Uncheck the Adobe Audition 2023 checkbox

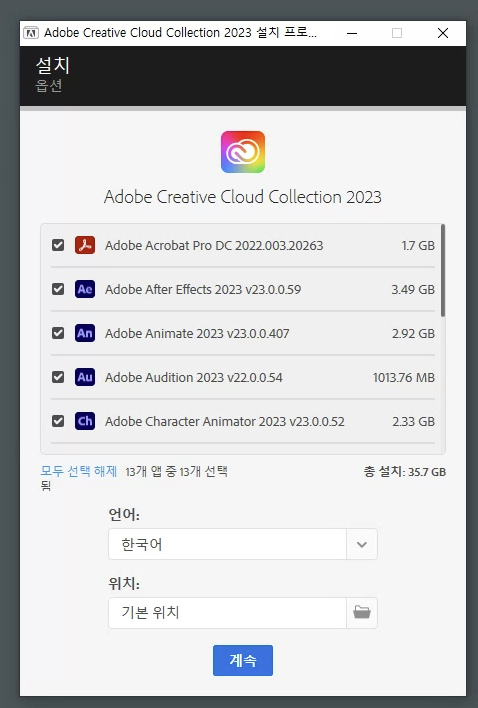pos(58,377)
